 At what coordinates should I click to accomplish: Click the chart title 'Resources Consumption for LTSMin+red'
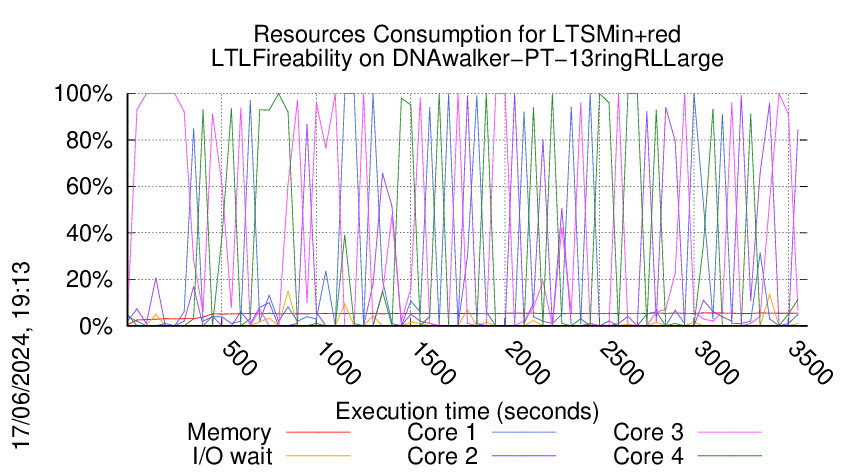click(467, 35)
